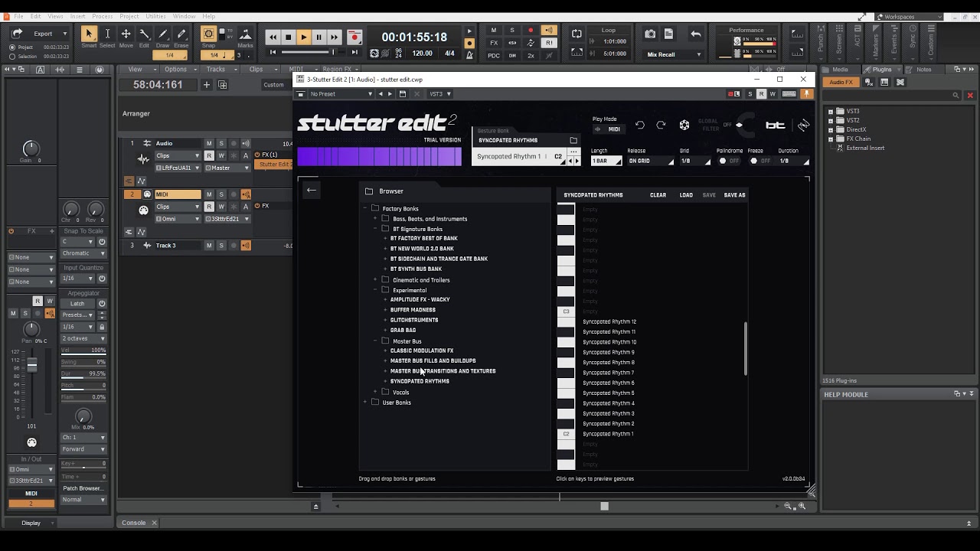Click the Mix Recall camera icon

click(x=650, y=34)
